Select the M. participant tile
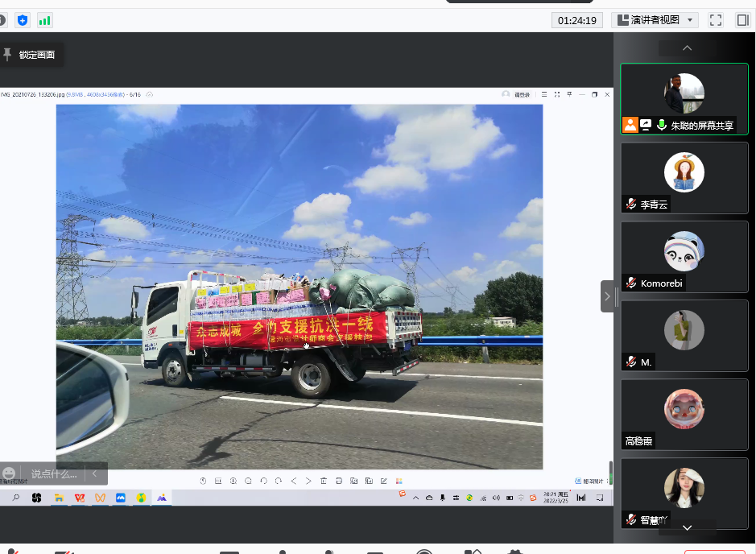This screenshot has width=756, height=554. tap(684, 336)
